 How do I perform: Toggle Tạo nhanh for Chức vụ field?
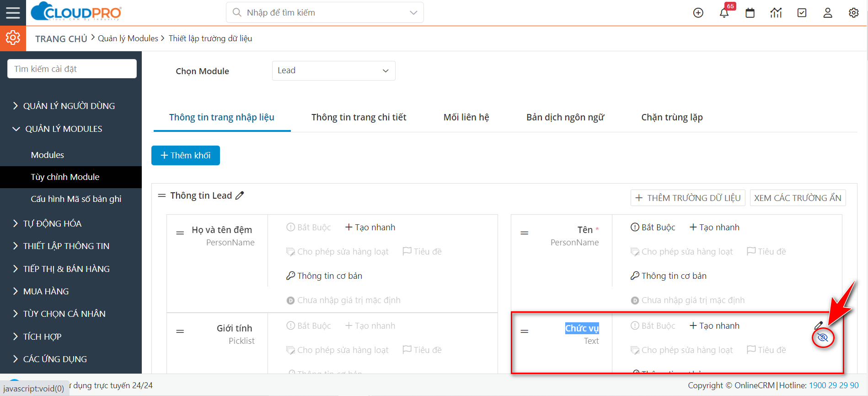[x=714, y=326]
